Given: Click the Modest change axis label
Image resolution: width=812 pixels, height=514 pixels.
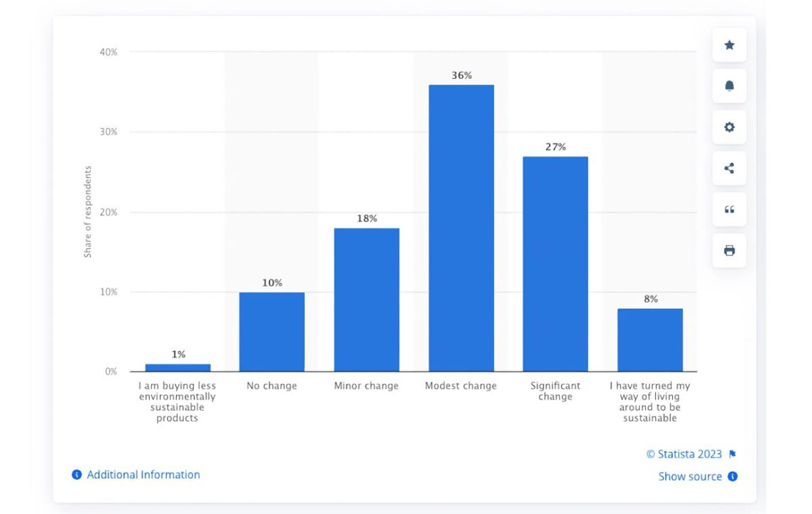Looking at the screenshot, I should pos(461,385).
